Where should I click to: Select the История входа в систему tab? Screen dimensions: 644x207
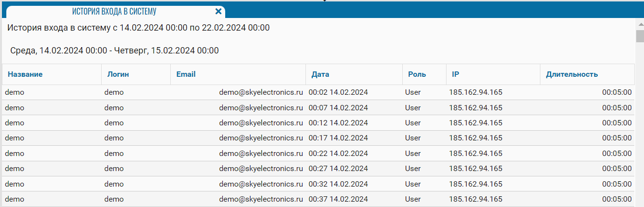[114, 11]
